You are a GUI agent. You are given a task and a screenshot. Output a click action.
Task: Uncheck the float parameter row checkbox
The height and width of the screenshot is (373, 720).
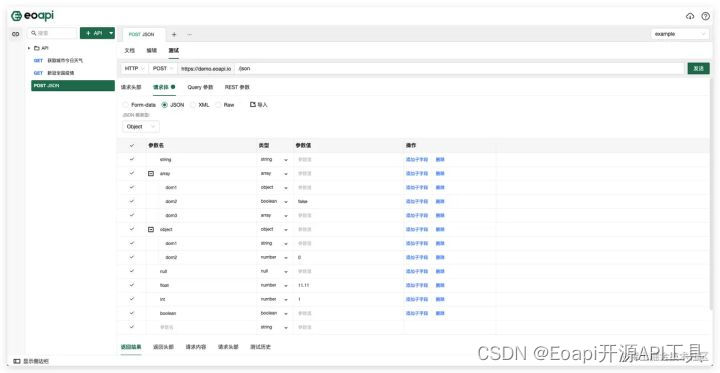(x=132, y=285)
